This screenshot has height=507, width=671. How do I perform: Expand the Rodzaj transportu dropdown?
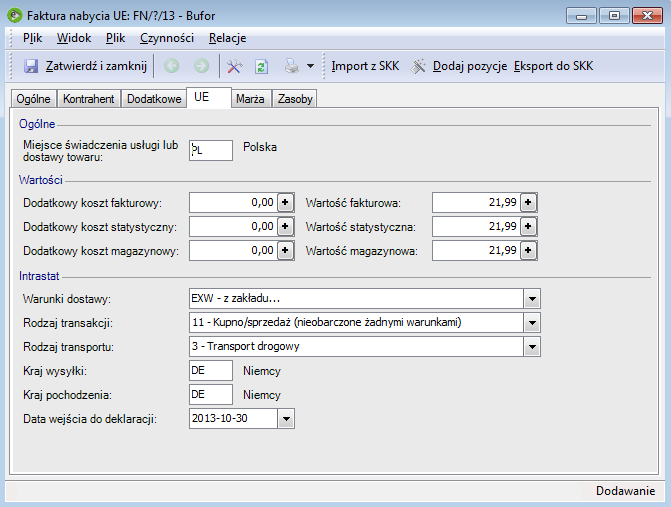[532, 347]
